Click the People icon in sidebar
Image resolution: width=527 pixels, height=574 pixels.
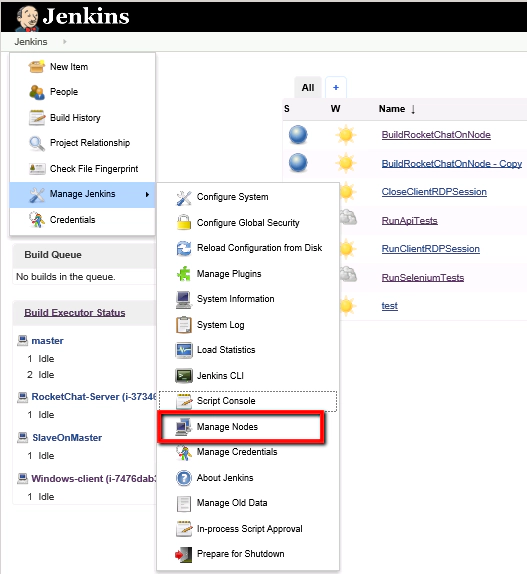click(x=37, y=92)
